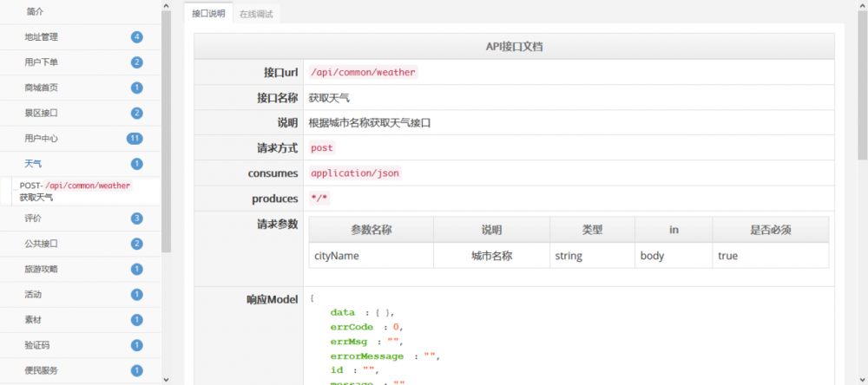Click the 是否必须 column header
The height and width of the screenshot is (385, 868).
(x=771, y=230)
